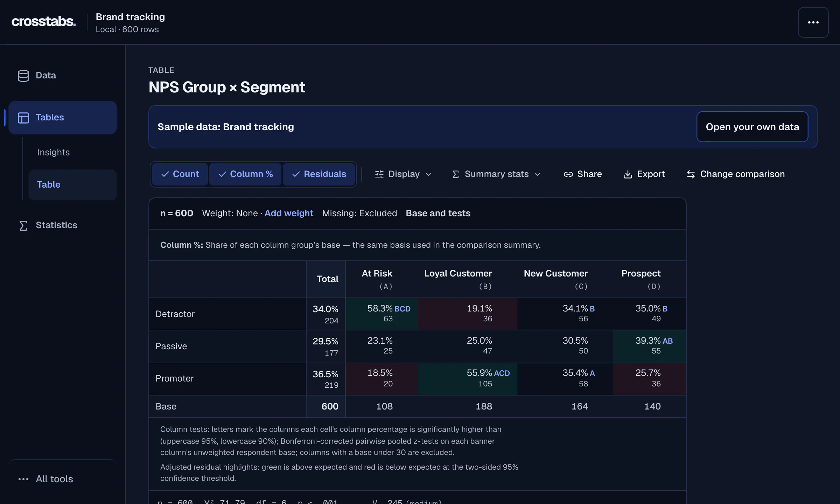Select the Table sub-item in sidebar

pos(72,185)
